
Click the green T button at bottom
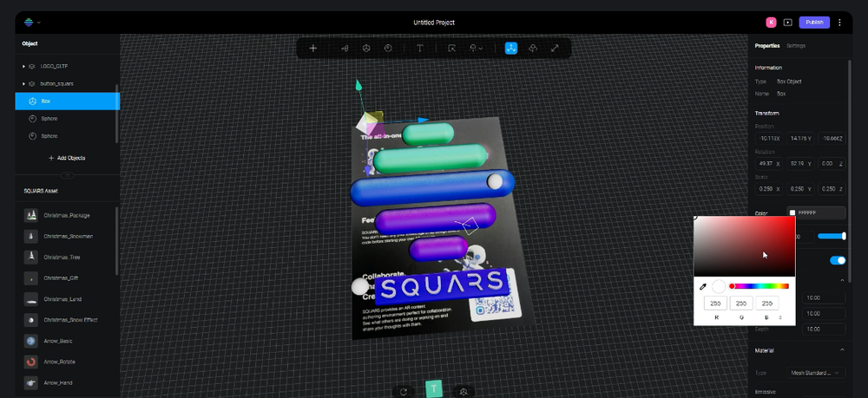point(433,388)
